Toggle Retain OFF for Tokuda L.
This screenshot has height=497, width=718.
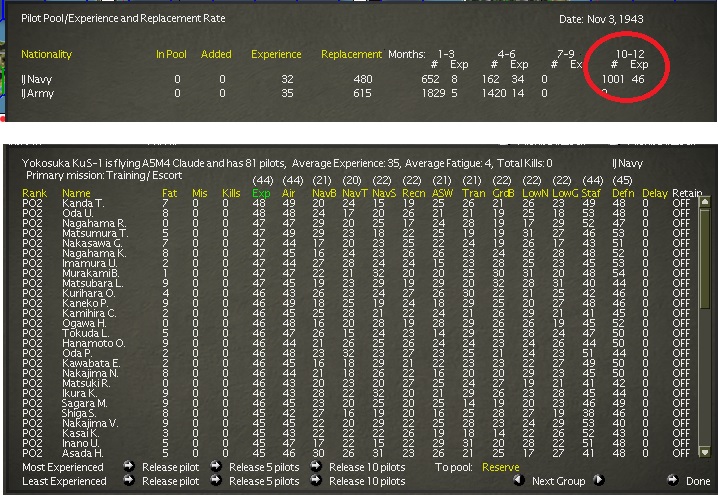681,333
